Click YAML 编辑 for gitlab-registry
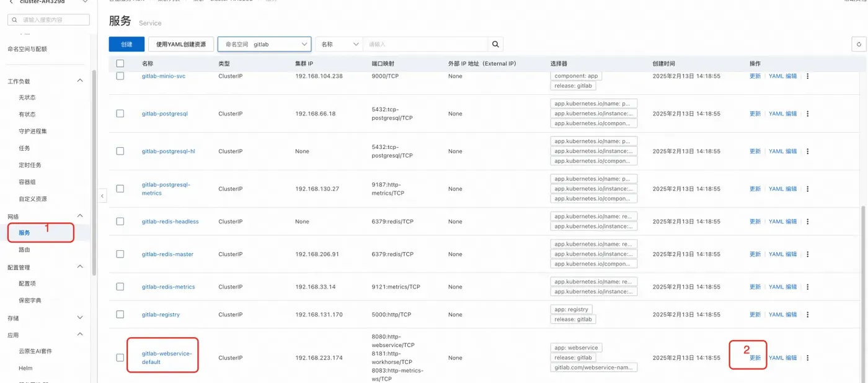The image size is (868, 383). pyautogui.click(x=783, y=314)
